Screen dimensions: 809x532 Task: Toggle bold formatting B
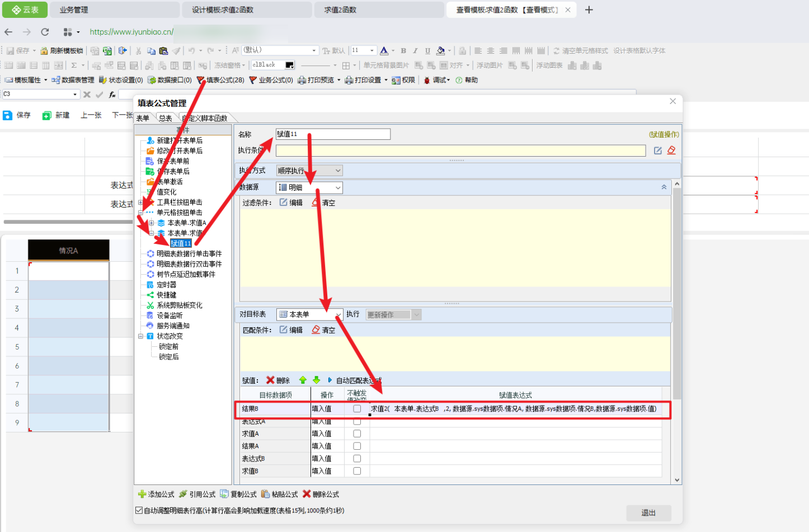[x=403, y=50]
